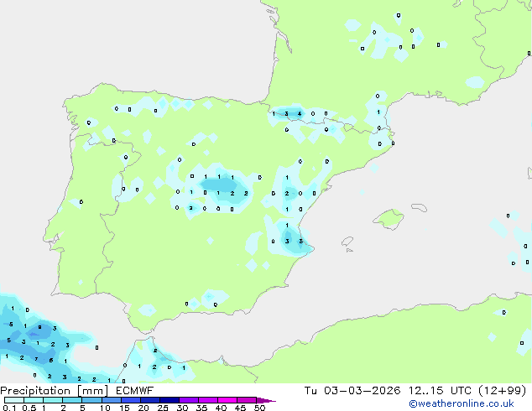Pick the 25–30 mm dark blue swatch
532x411 pixels.
coord(169,400)
